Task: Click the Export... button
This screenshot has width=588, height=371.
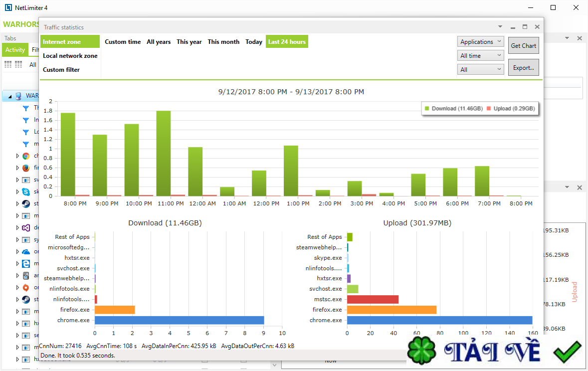Action: pos(523,68)
